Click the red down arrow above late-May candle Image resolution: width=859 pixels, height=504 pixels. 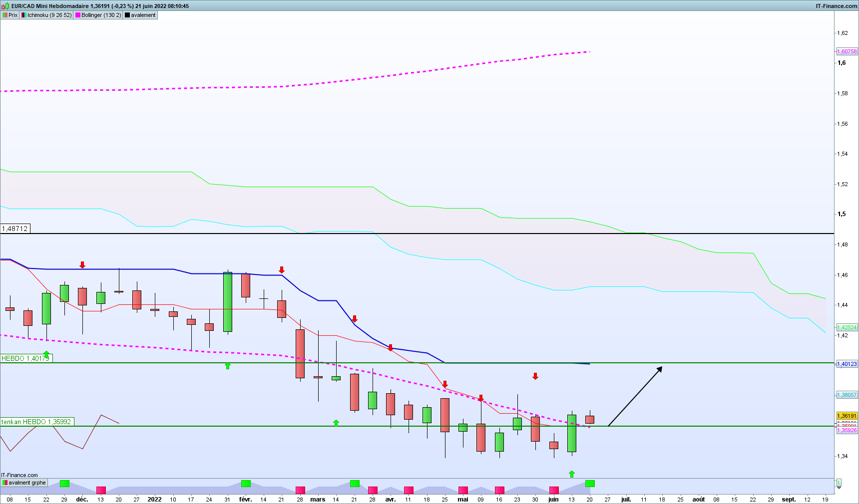(535, 376)
